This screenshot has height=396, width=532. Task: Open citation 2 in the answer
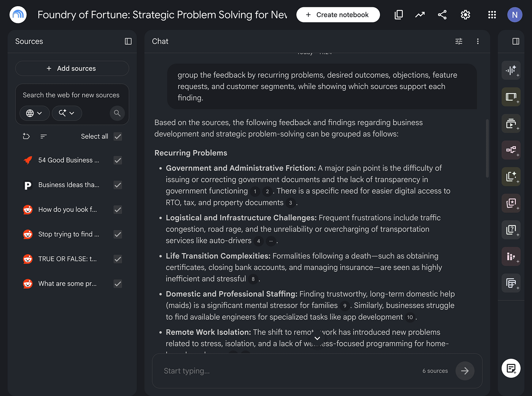click(x=267, y=191)
